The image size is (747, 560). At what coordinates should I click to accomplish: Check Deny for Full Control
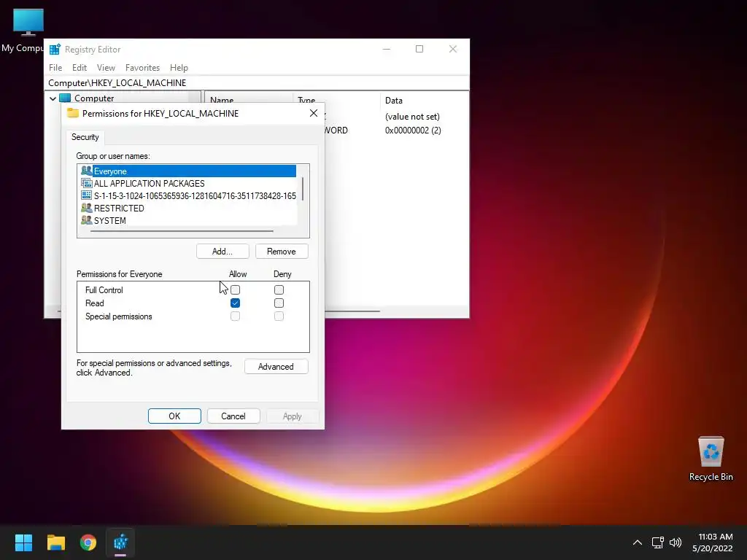(279, 289)
